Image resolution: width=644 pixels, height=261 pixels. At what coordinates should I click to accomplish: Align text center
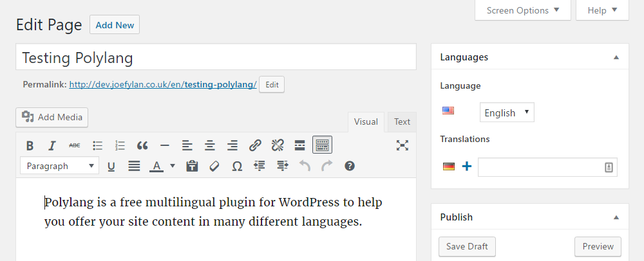[x=210, y=145]
